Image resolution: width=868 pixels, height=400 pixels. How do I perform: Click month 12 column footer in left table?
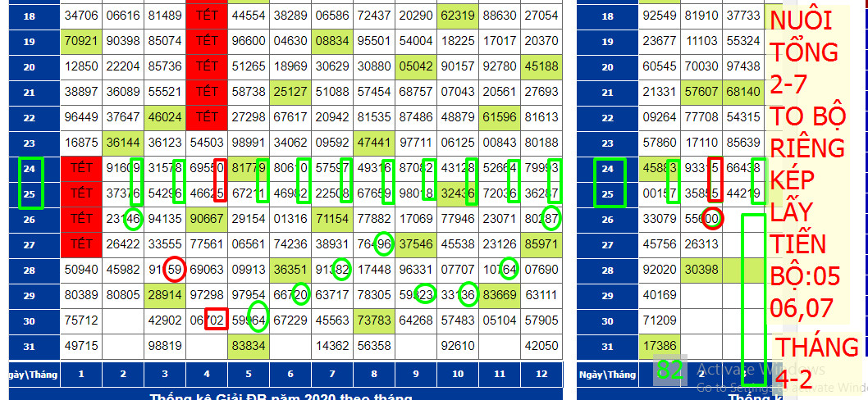tap(541, 375)
